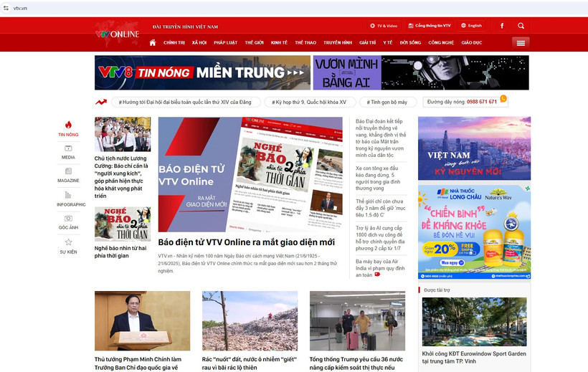Select the Kỳ họp thứ 9 Quốc hội tag
Screen dimensions: 588x372
pyautogui.click(x=309, y=102)
